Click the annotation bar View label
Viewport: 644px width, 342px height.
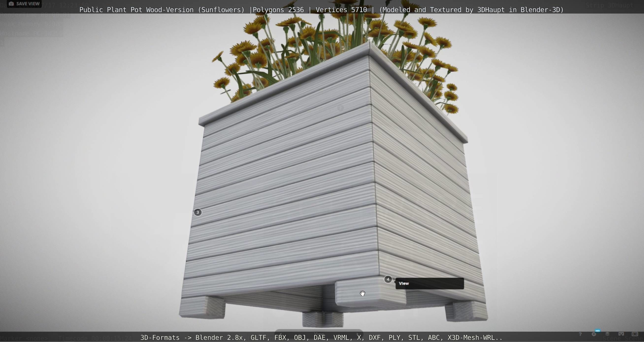[x=319, y=334]
